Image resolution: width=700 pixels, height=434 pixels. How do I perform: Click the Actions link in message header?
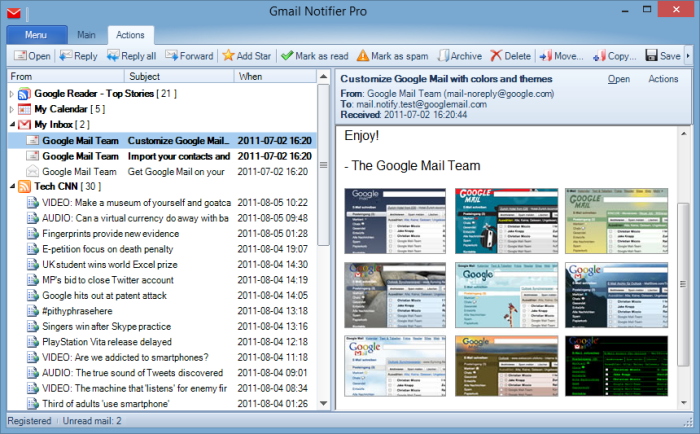click(663, 78)
